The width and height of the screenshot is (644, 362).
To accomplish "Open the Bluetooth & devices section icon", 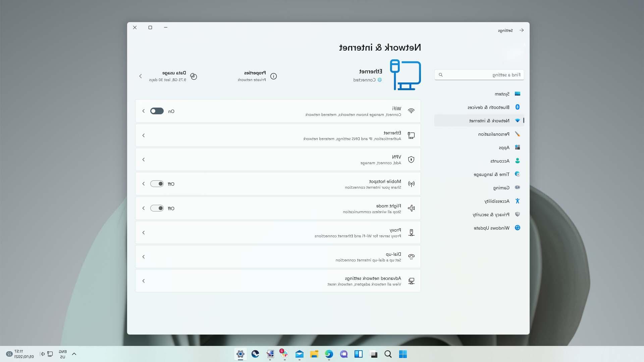I will coord(518,107).
